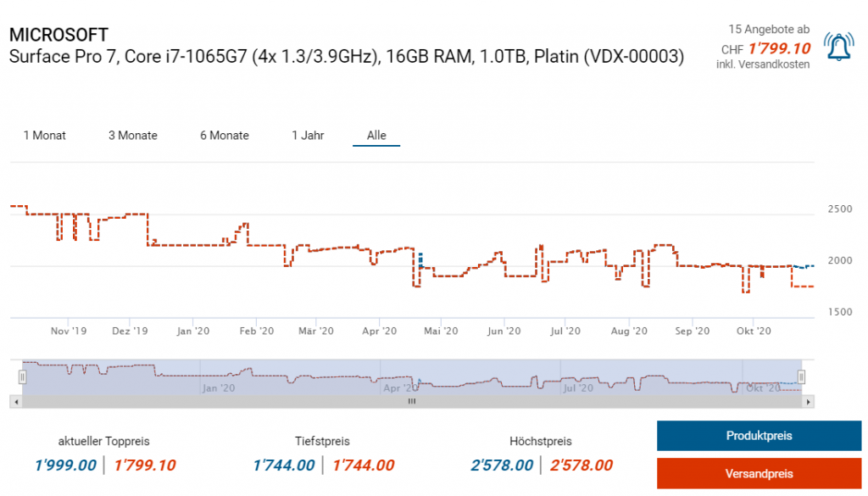Switch to the 3 Monate time range
The width and height of the screenshot is (868, 496).
pos(133,136)
